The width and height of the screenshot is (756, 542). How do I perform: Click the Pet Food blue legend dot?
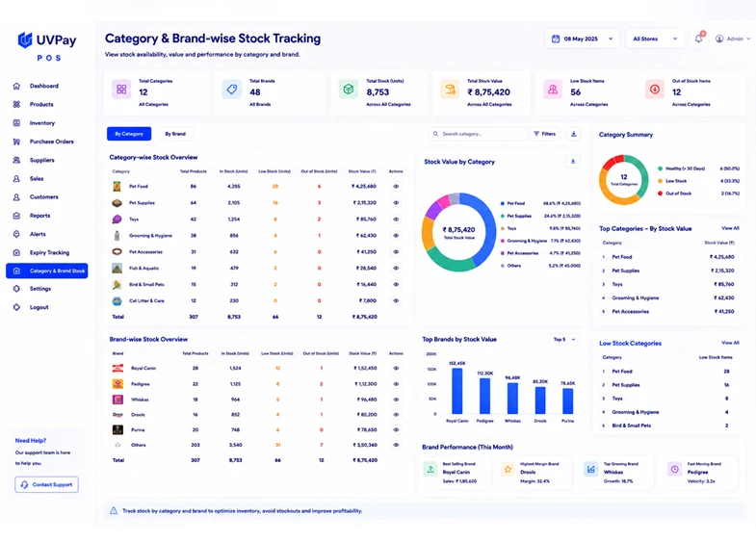[x=503, y=203]
